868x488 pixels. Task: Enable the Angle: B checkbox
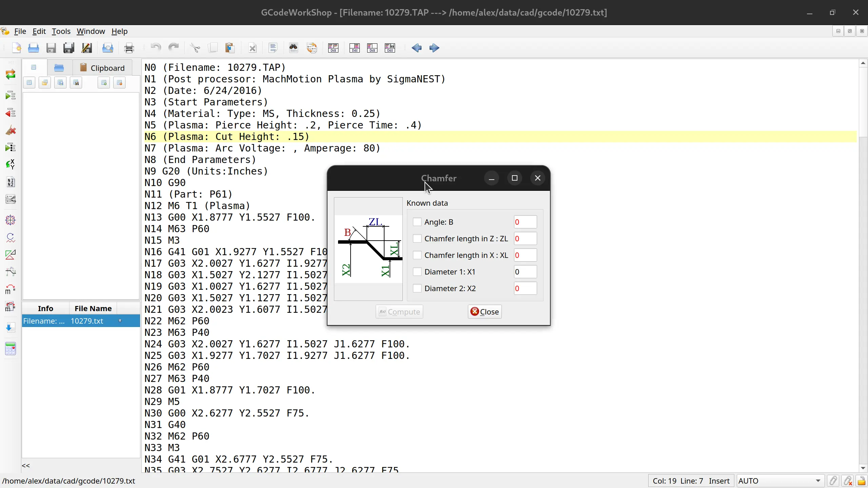point(417,222)
